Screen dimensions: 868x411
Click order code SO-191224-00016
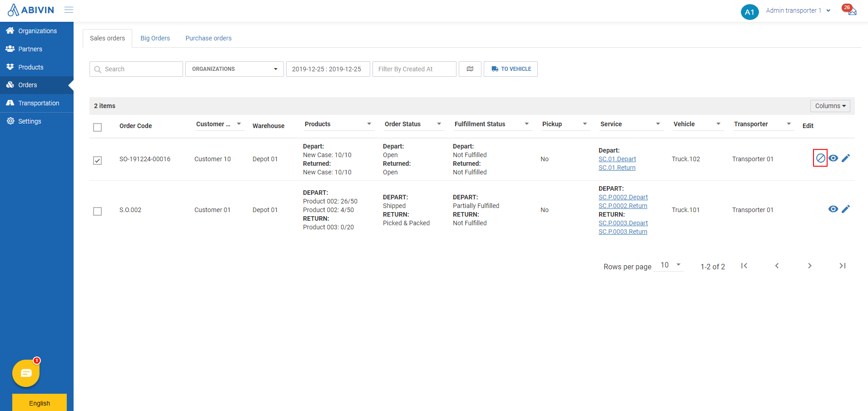145,159
